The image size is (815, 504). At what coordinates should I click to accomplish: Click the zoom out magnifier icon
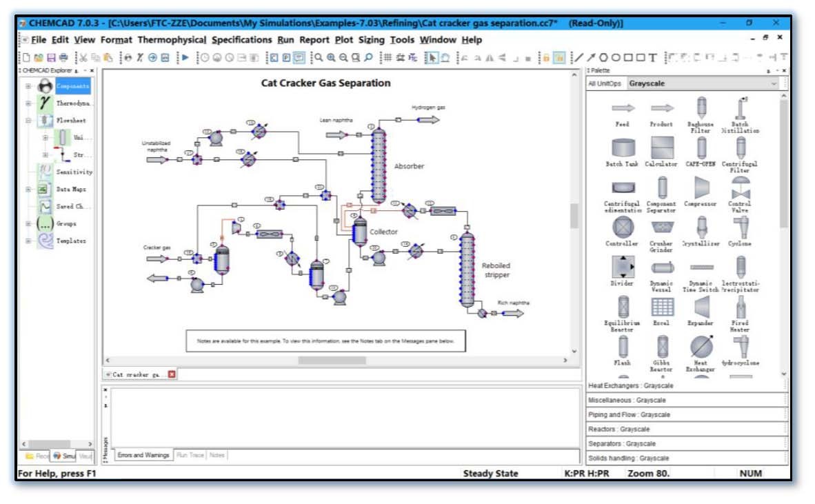click(343, 58)
